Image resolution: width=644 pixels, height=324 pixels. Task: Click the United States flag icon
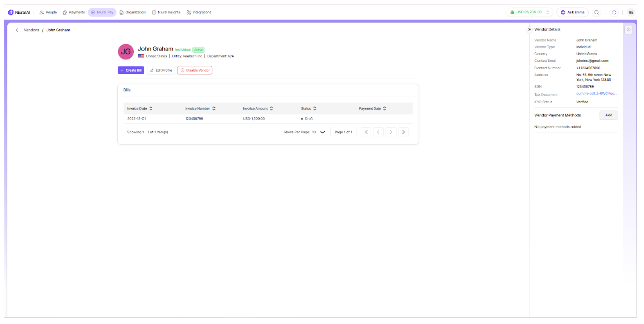141,56
